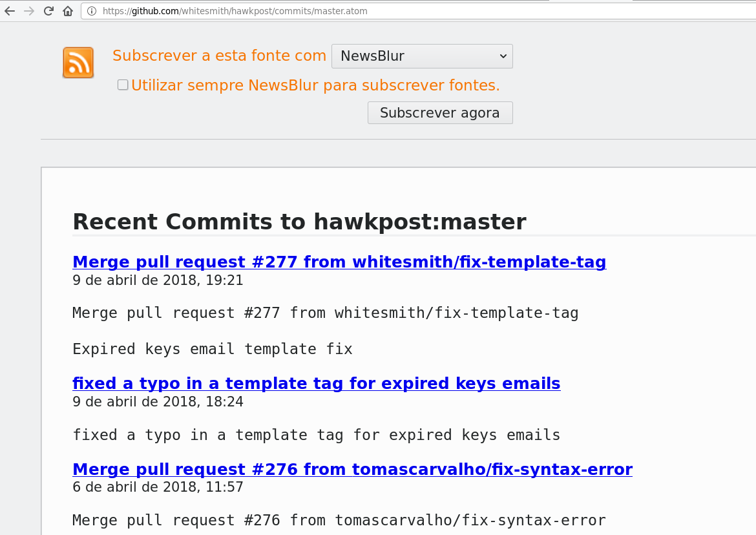Go to the browser home page
756x535 pixels.
tap(67, 10)
